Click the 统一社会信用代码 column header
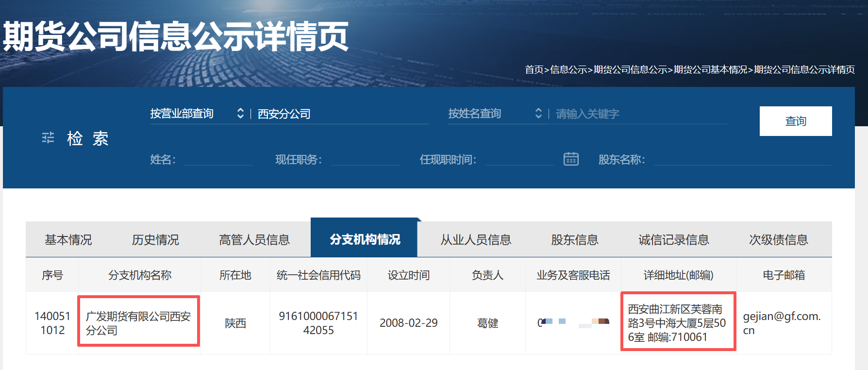Viewport: 868px width, 370px height. pos(318,275)
